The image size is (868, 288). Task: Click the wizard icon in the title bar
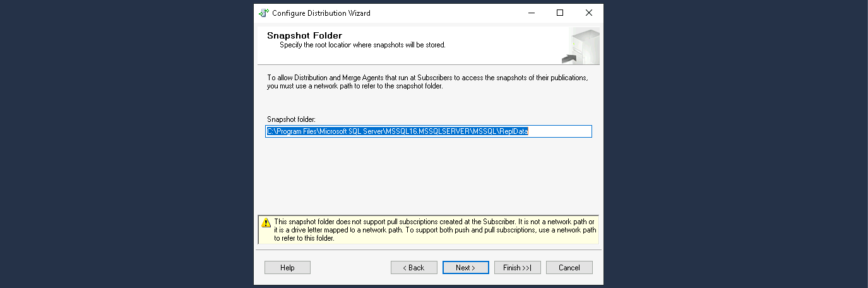point(264,13)
